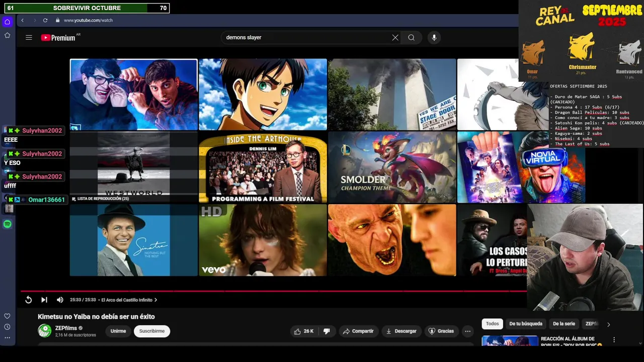
Task: Select the Todos filter chip
Action: [493, 324]
